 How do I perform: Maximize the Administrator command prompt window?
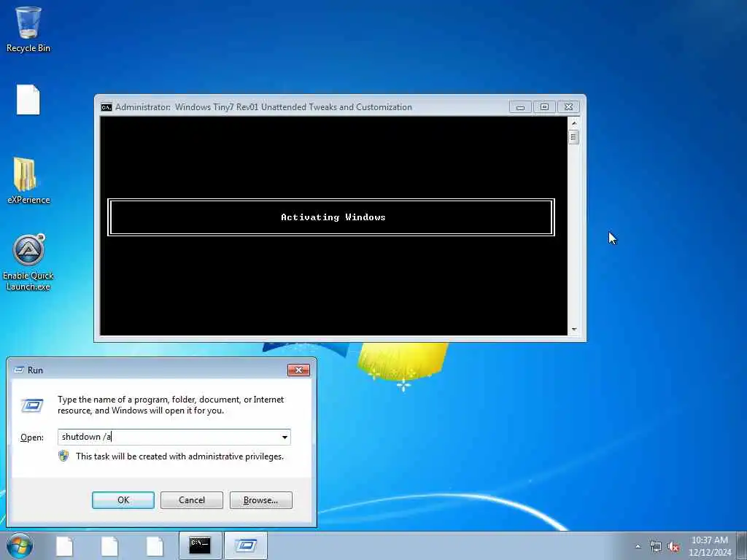click(544, 107)
